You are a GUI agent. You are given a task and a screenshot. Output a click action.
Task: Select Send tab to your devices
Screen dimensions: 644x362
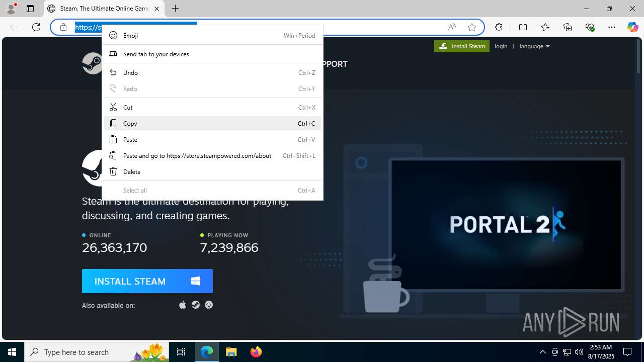pyautogui.click(x=212, y=54)
